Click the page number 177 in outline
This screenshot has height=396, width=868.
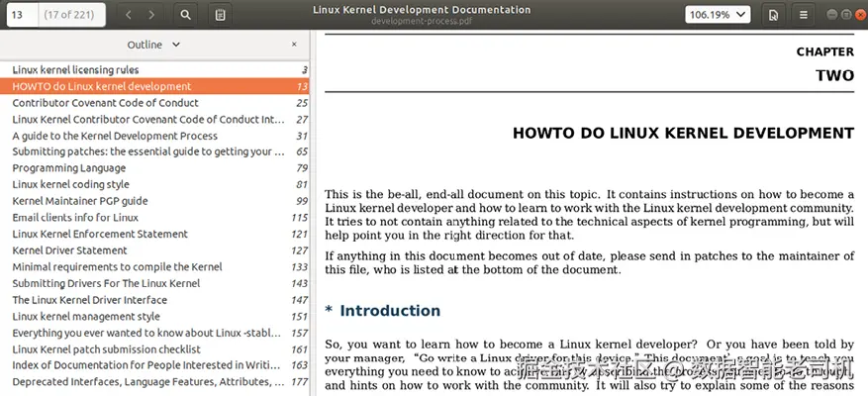pyautogui.click(x=300, y=382)
